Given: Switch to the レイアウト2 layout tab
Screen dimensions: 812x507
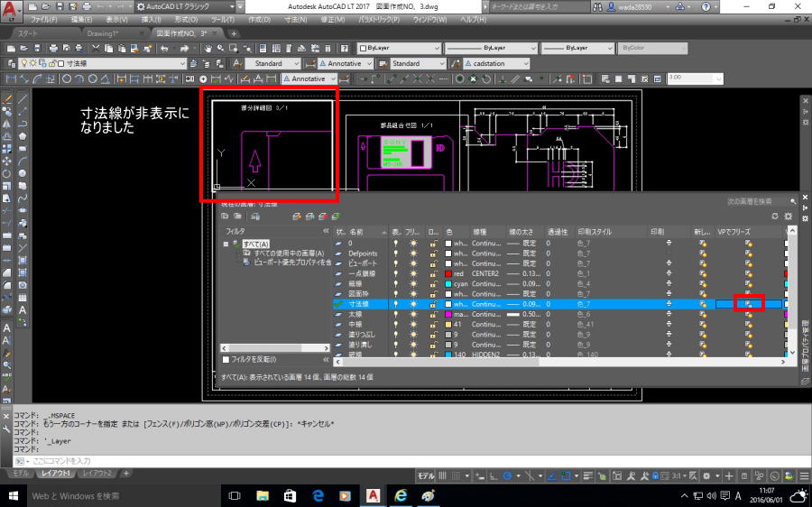Looking at the screenshot, I should click(97, 474).
